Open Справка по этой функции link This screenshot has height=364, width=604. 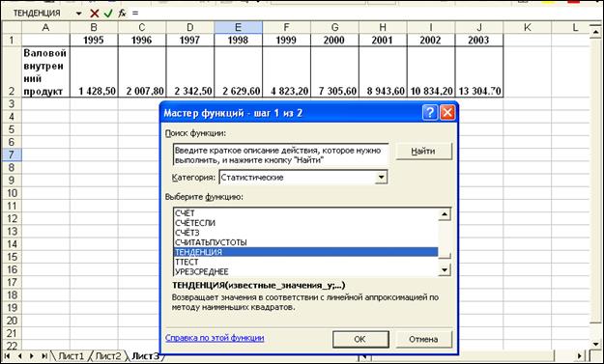click(215, 338)
